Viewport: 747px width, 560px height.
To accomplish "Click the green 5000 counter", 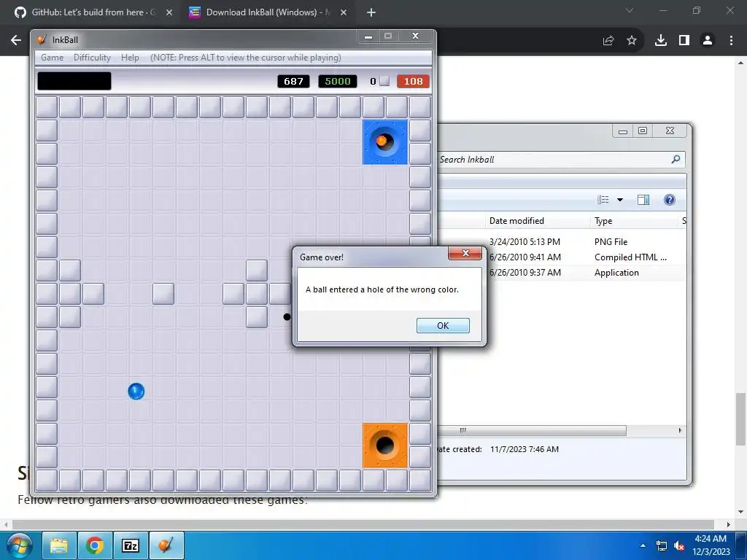I will coord(337,82).
